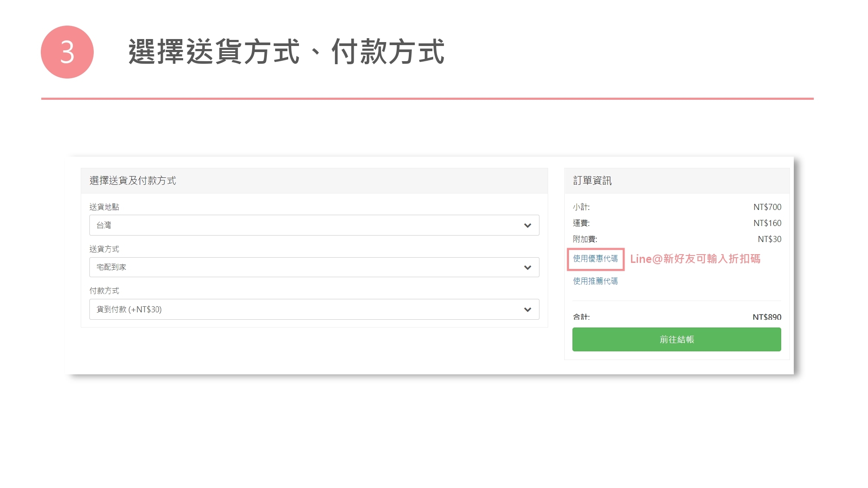
Task: Click chevron arrow on 宅配到家 dropdown
Action: pyautogui.click(x=527, y=268)
